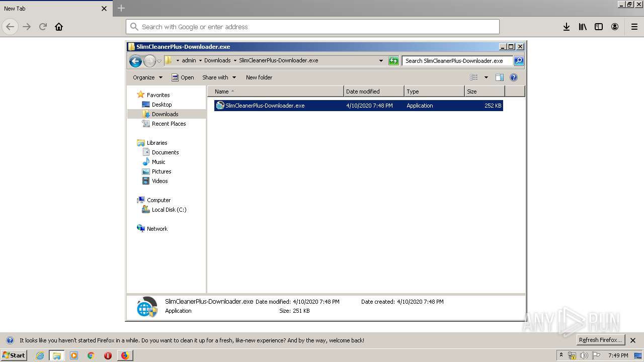Screen dimensions: 644x362
Task: Toggle Firefox sidebars icon
Action: click(x=599, y=27)
